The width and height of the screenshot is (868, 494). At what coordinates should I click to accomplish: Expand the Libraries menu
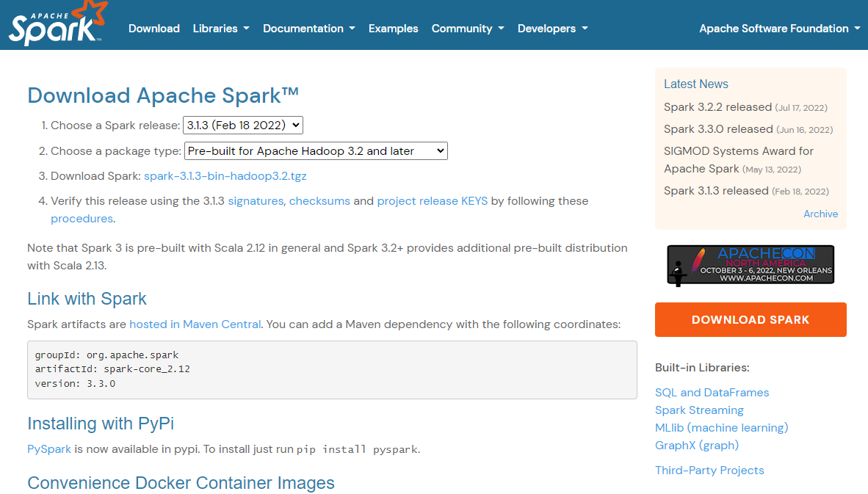click(221, 28)
